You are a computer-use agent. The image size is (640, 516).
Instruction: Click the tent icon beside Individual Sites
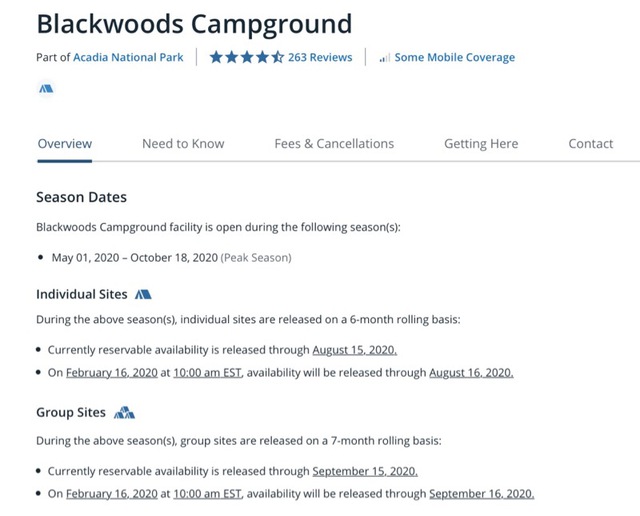point(143,294)
